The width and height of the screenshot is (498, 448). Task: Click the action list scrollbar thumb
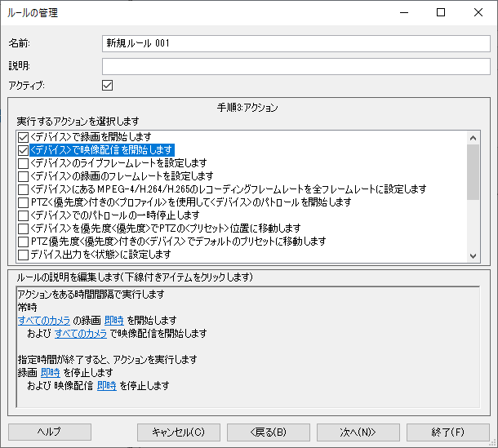pos(473,172)
